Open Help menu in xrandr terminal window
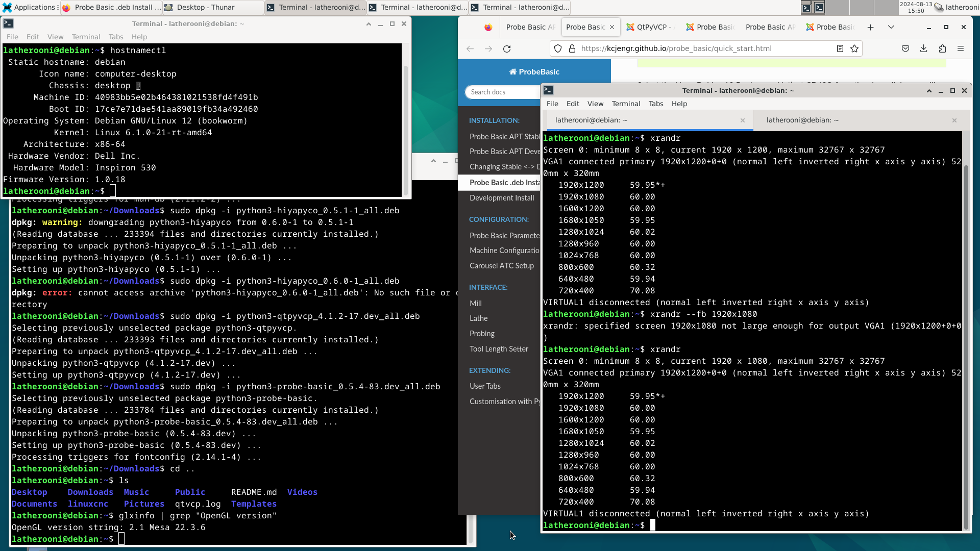This screenshot has width=980, height=551. (679, 104)
